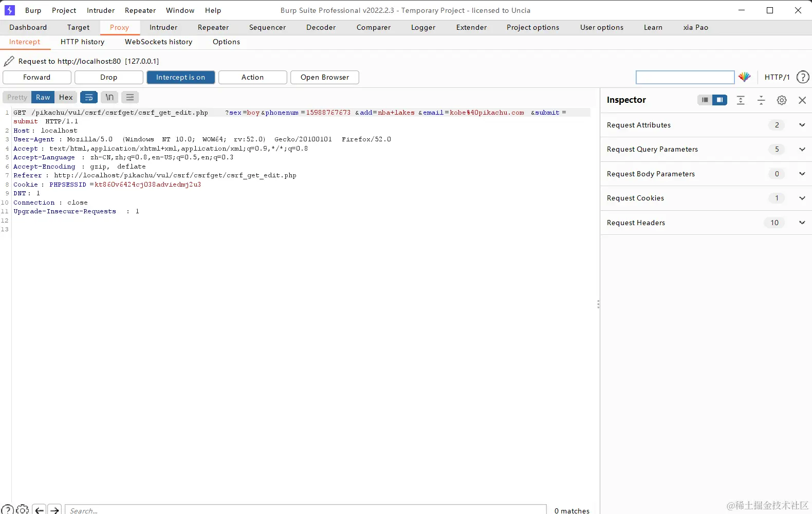The height and width of the screenshot is (514, 812).
Task: Collapse all Inspector sections
Action: (761, 100)
